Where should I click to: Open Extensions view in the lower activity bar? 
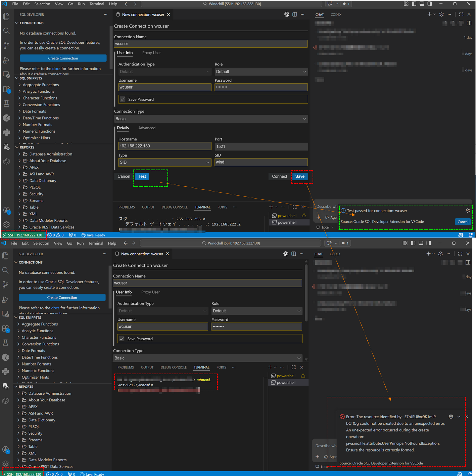pyautogui.click(x=6, y=329)
